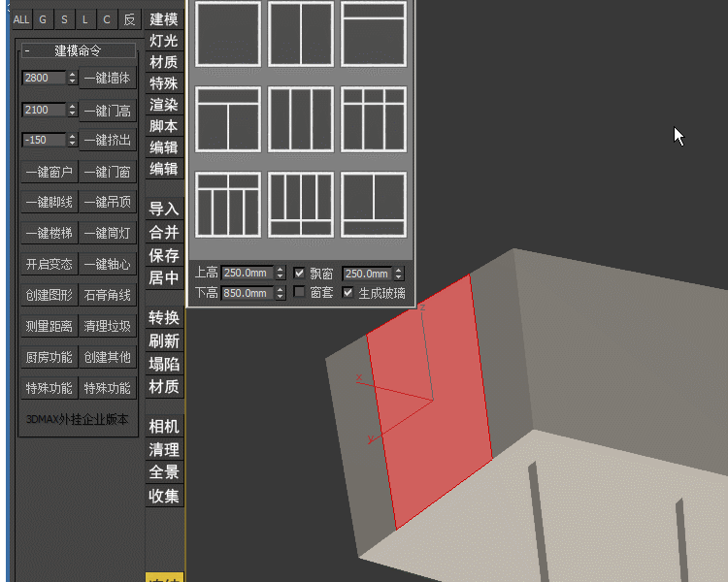Adjust wall height 2800 spinner

pyautogui.click(x=72, y=78)
